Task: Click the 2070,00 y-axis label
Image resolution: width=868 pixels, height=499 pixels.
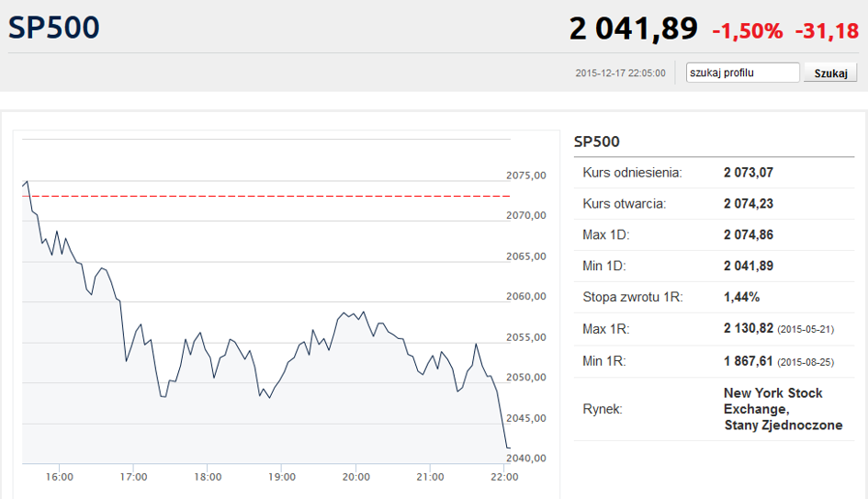Action: click(526, 215)
